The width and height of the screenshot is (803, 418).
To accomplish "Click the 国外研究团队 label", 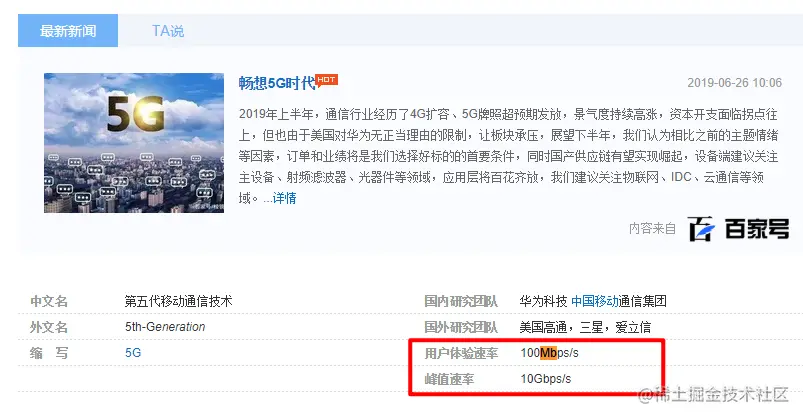I will click(461, 327).
